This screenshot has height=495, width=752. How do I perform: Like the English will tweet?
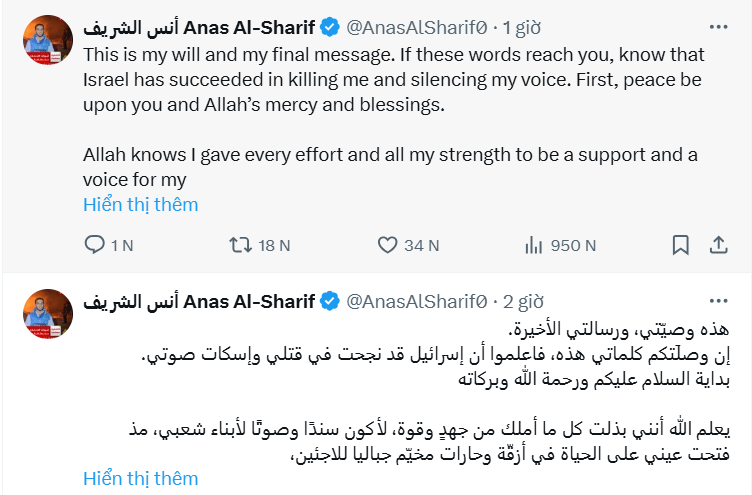coord(388,244)
